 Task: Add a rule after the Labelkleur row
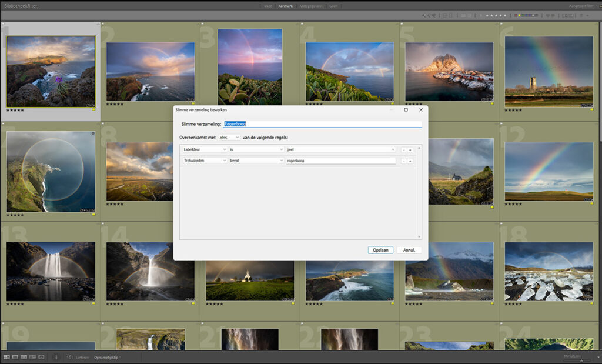coord(410,150)
